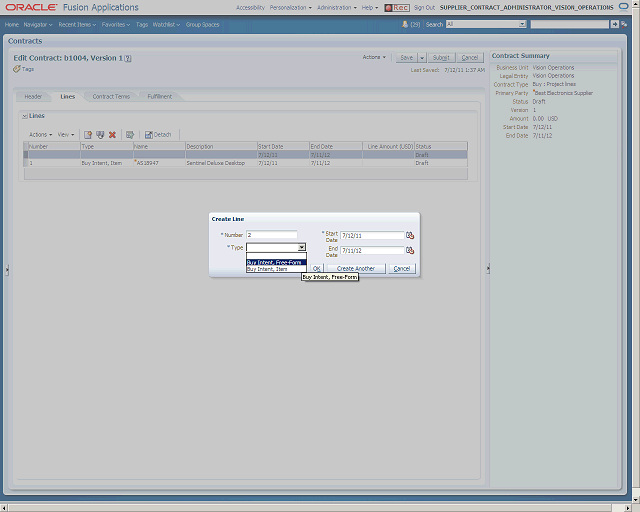The width and height of the screenshot is (640, 512).
Task: Click the Number column header
Action: pyautogui.click(x=54, y=146)
